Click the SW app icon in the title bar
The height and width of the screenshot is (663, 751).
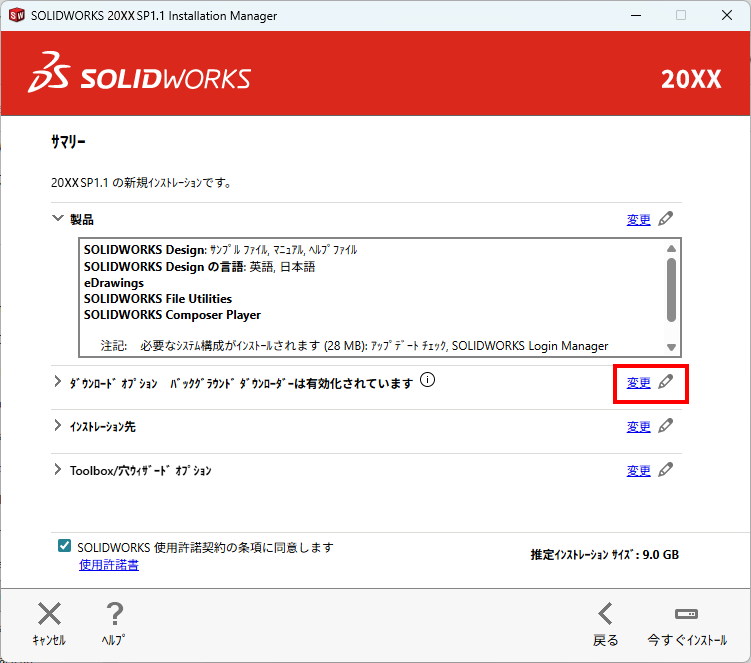tap(17, 15)
